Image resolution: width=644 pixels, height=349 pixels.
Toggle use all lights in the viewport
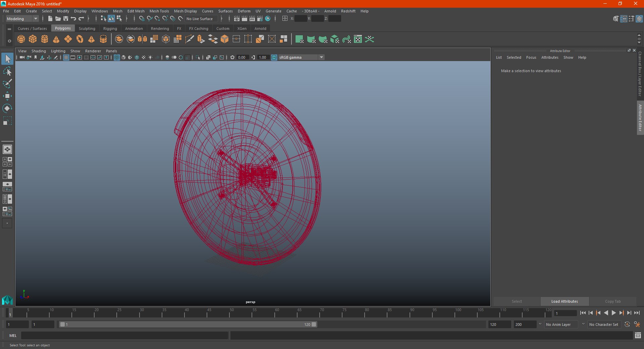point(150,57)
